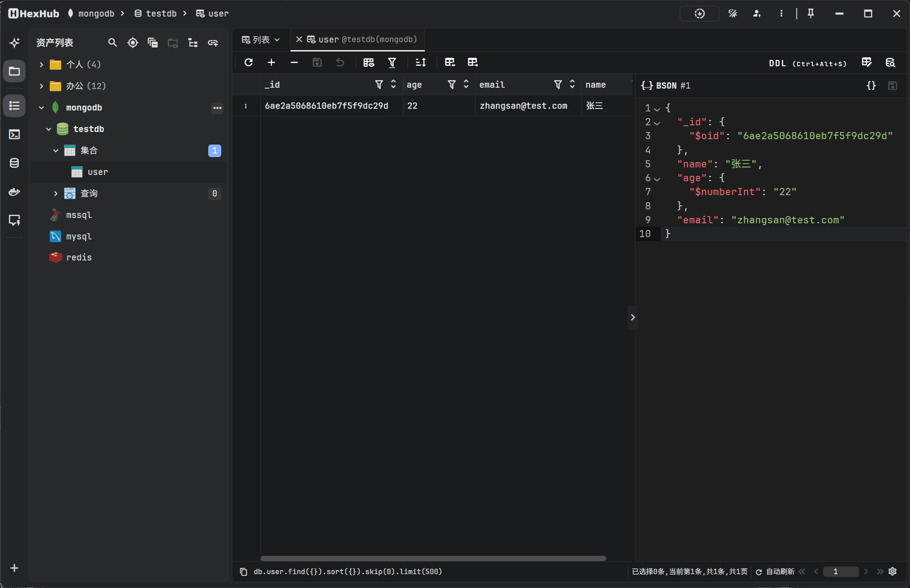Click the horizontal scrollbar under table
Image resolution: width=910 pixels, height=588 pixels.
[x=433, y=558]
